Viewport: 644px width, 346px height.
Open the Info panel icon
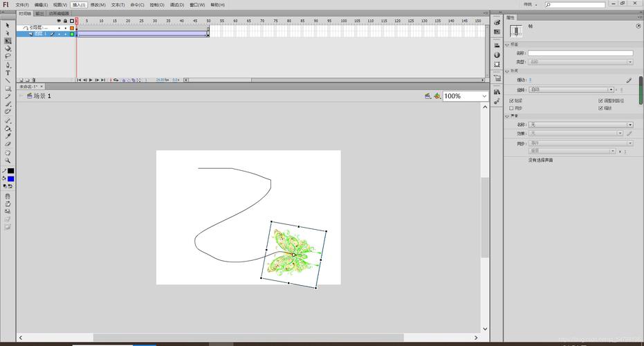tap(497, 55)
